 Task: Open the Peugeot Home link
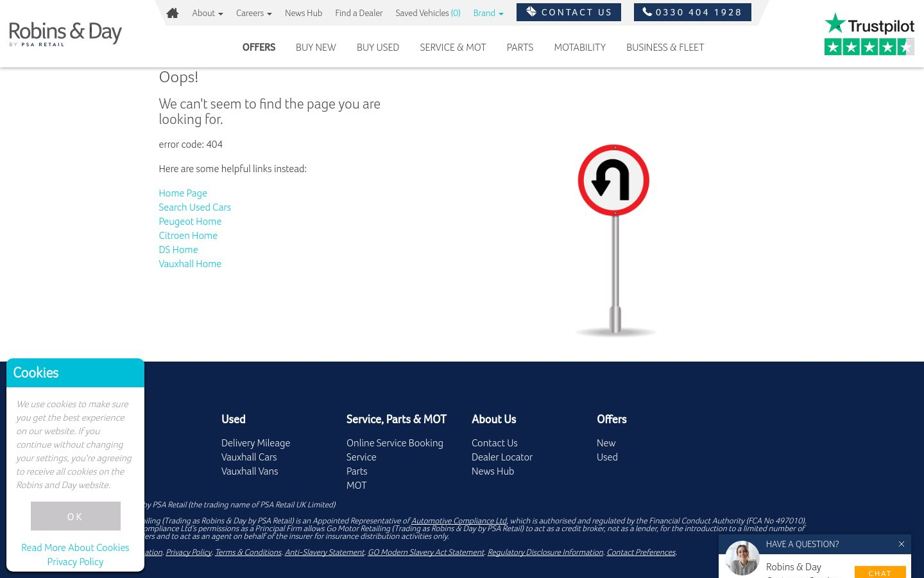point(190,222)
